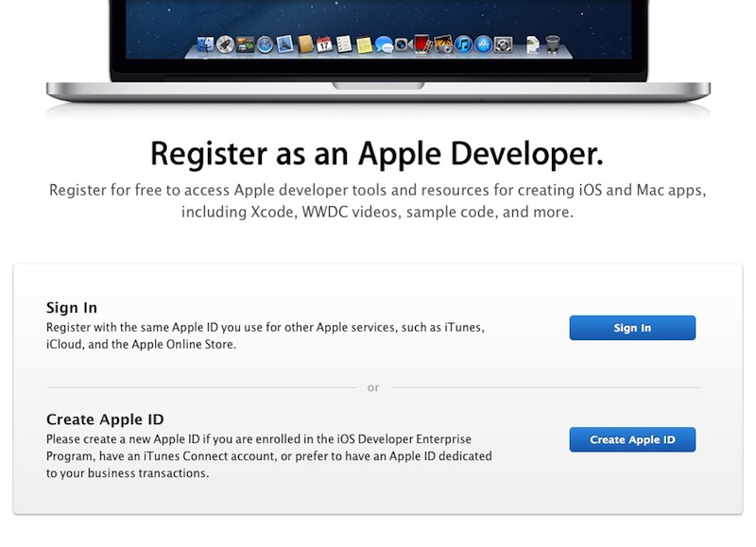
Task: Click the blue Sign In button
Action: (632, 328)
